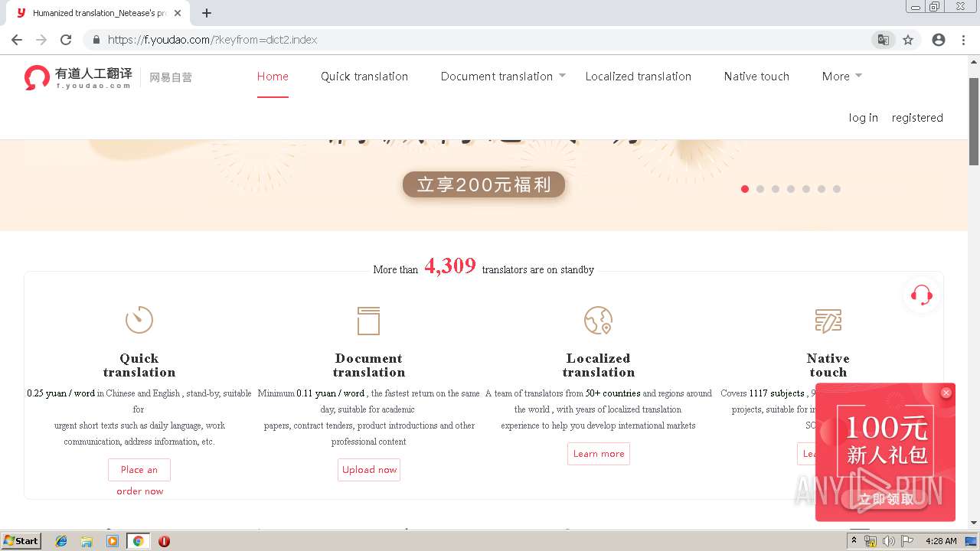
Task: Click the log in link
Action: [864, 118]
